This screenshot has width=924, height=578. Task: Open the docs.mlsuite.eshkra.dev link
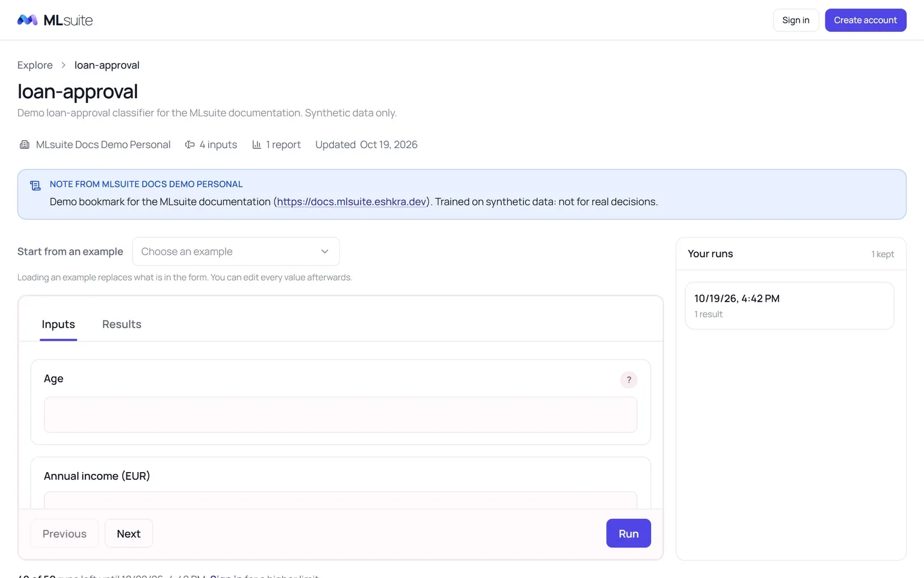point(352,202)
